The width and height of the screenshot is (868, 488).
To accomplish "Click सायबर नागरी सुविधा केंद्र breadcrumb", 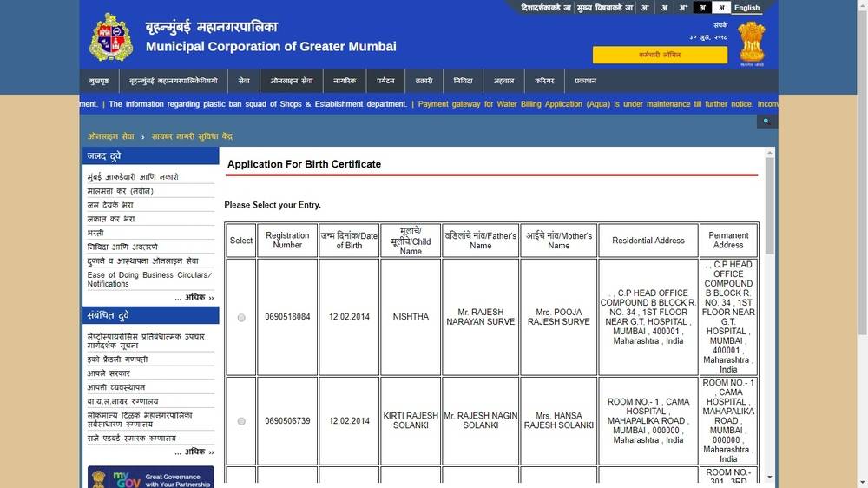I will tap(192, 136).
